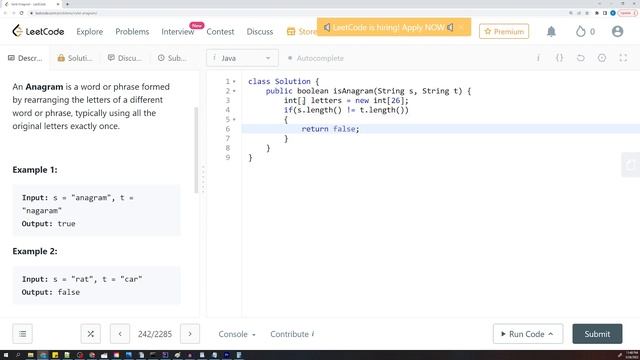Screen dimensions: 640x360
Task: Click the 'int[] letters = new int[26];' line
Action: (x=346, y=100)
